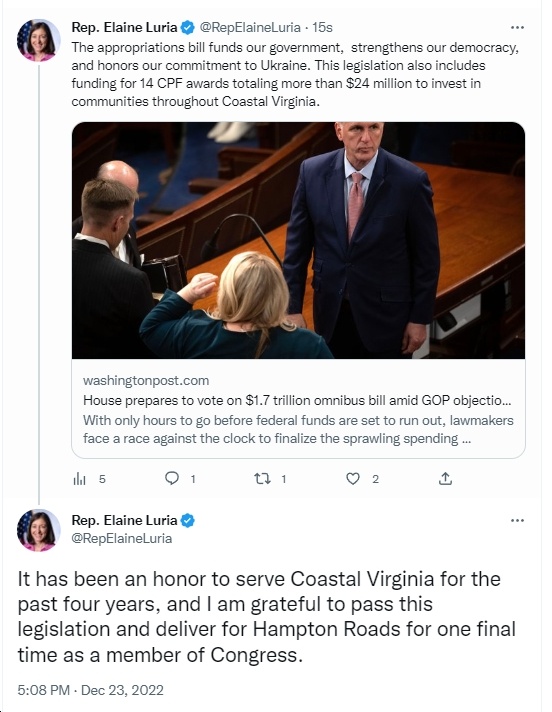Click the 15s timestamp on first tweet
552x712 pixels.
tap(322, 28)
